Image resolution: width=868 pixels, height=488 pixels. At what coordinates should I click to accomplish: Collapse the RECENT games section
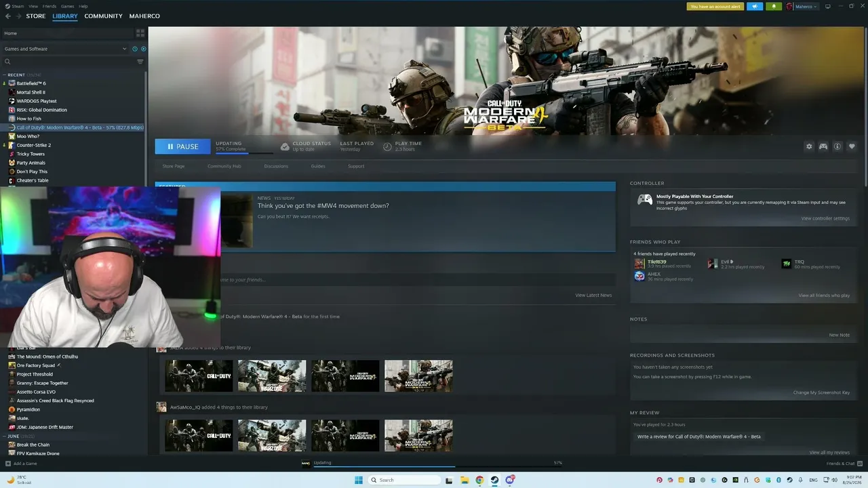(x=4, y=75)
